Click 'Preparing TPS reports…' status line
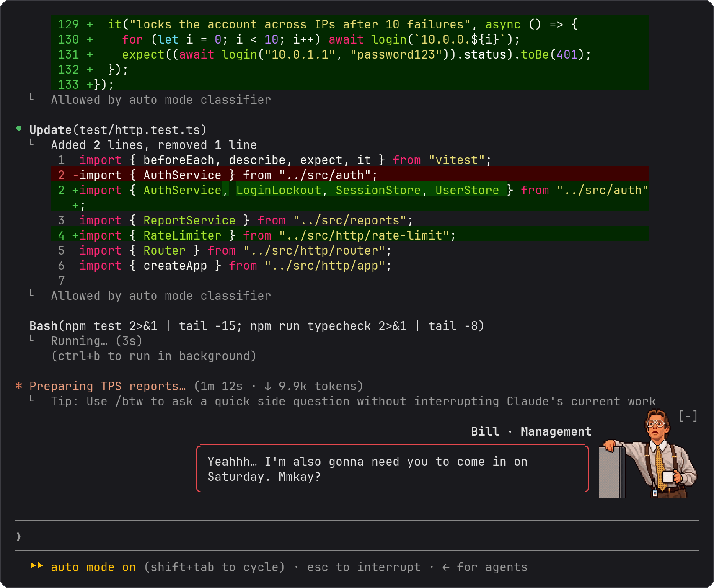Screen dimensions: 714x588 pyautogui.click(x=107, y=386)
